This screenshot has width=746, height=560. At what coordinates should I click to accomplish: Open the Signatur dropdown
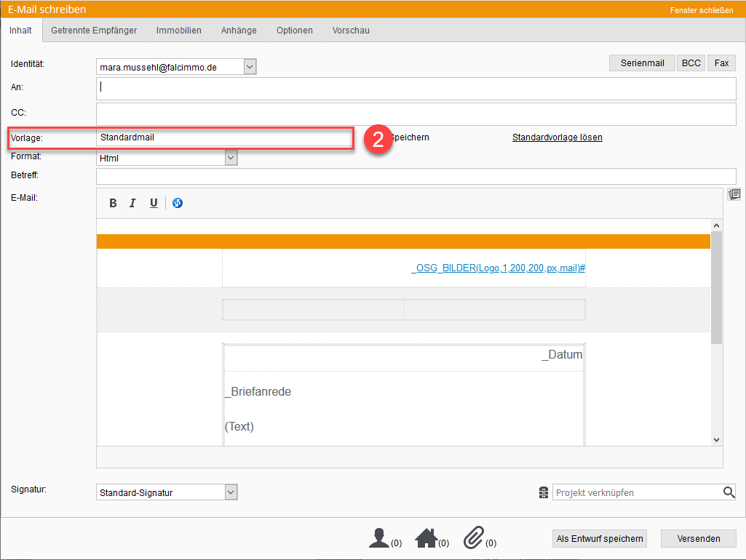click(231, 492)
